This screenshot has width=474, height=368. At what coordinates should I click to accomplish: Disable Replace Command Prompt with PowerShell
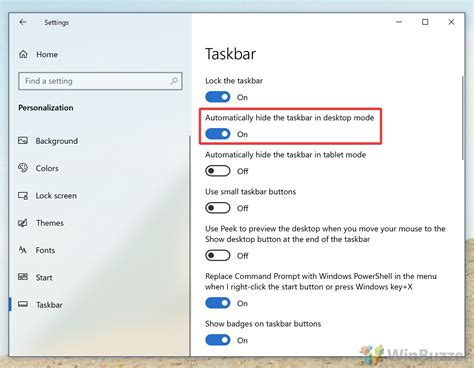click(x=218, y=303)
